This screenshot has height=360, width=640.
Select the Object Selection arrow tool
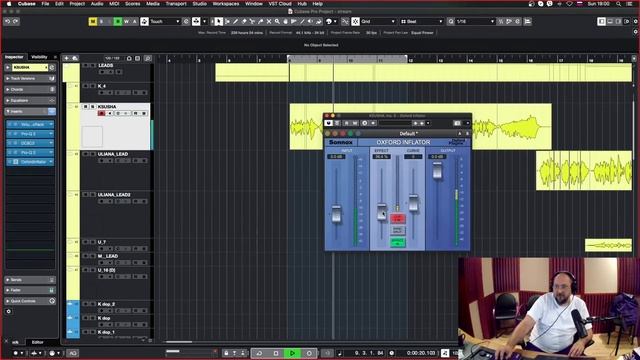[x=219, y=21]
